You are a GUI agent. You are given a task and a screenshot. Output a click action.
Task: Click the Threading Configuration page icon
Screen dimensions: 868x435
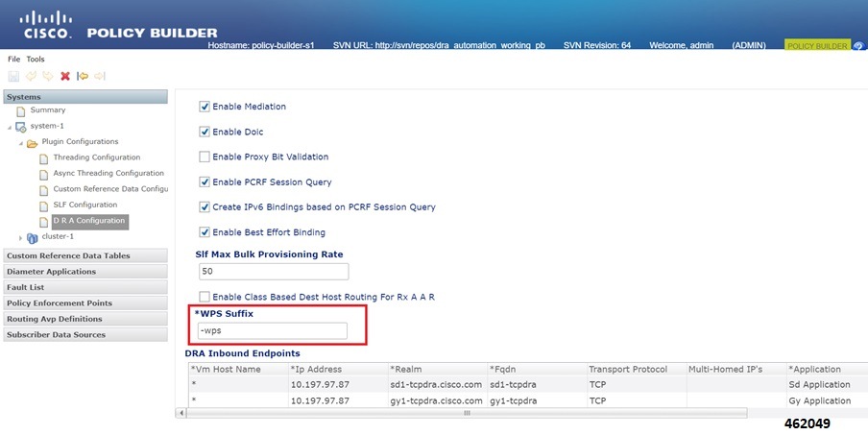(44, 158)
